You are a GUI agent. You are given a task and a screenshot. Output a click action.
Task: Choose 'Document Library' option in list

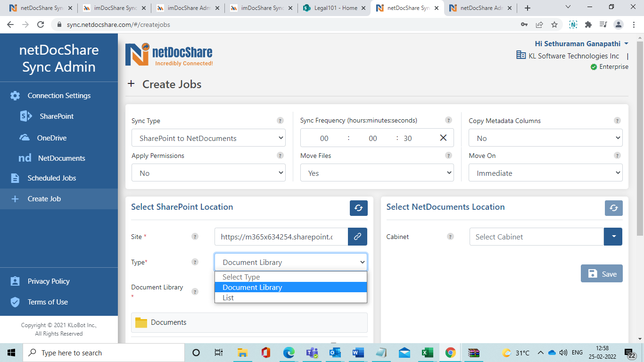[291, 287]
